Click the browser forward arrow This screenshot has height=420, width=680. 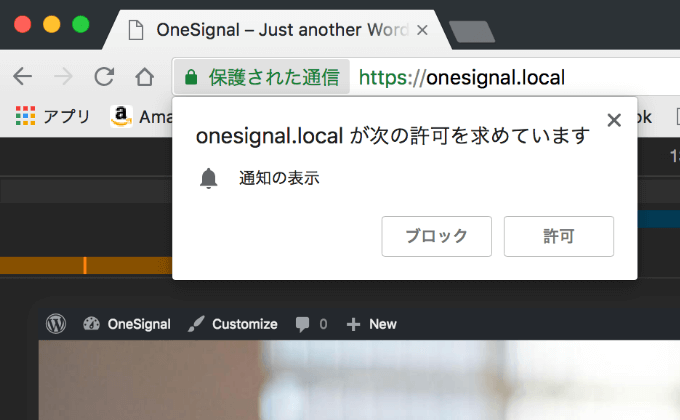(x=63, y=77)
